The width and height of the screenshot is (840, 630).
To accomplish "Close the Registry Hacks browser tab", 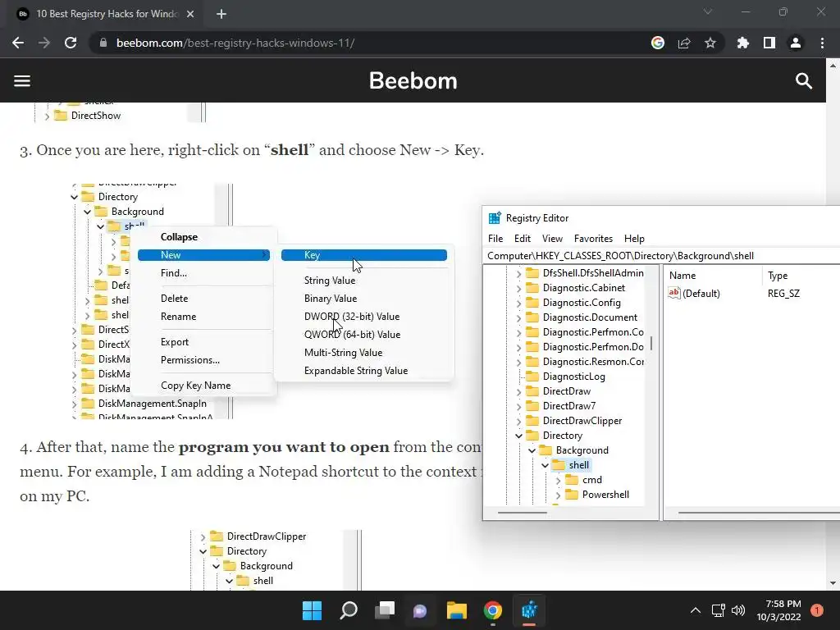I will click(x=190, y=14).
